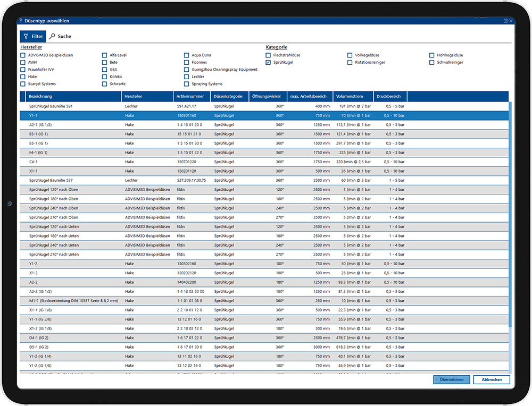Click the vertical scrollbar of the nozzle table
This screenshot has height=406, width=532.
[x=510, y=214]
